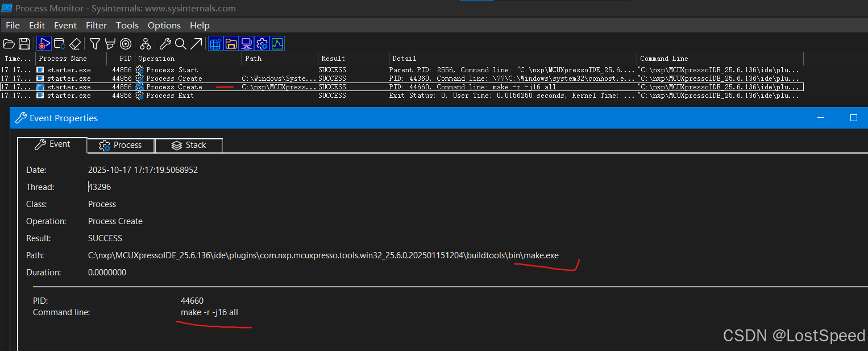
Task: Toggle Show Process and Thread Activity icon
Action: (261, 44)
